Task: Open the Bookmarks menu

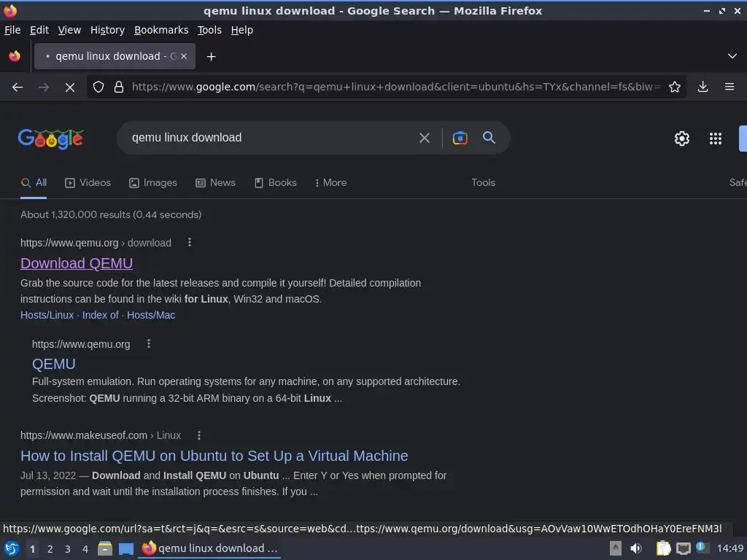Action: pos(161,30)
